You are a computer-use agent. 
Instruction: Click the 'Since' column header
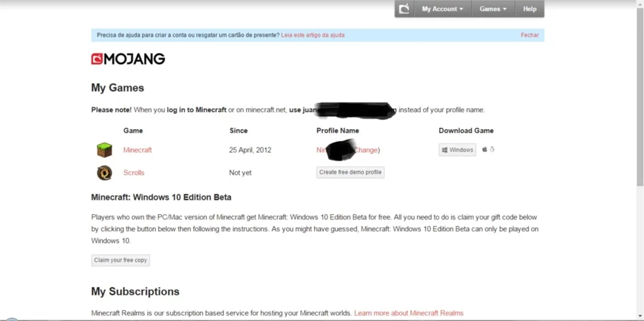point(239,131)
